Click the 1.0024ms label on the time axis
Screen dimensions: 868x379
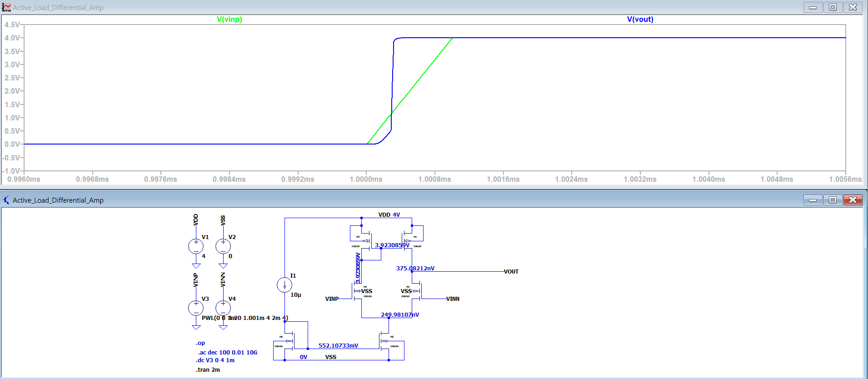point(572,179)
